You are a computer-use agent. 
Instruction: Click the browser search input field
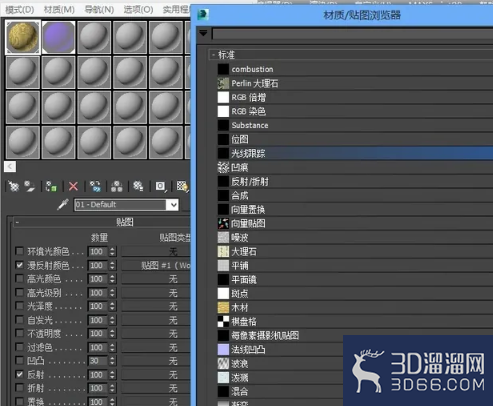[352, 34]
